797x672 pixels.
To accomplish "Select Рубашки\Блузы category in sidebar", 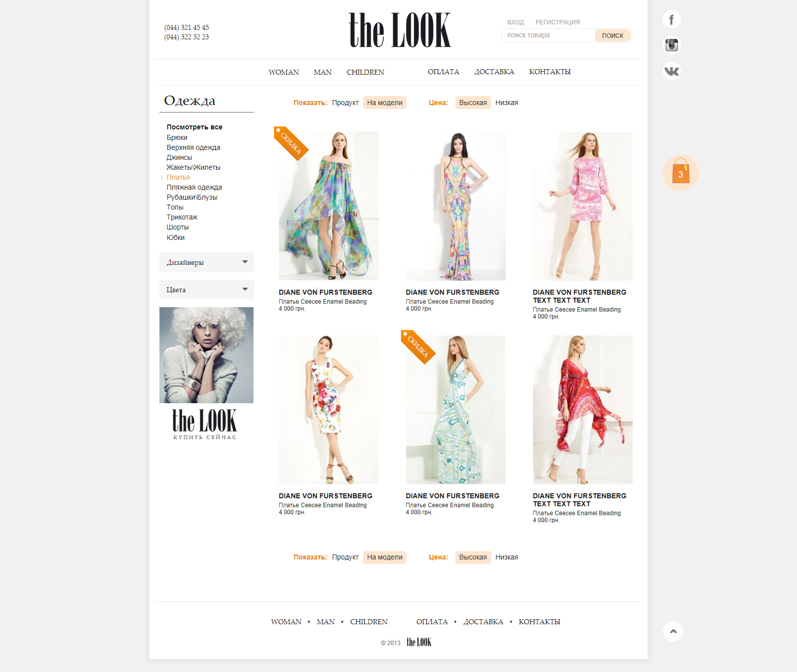I will 192,197.
